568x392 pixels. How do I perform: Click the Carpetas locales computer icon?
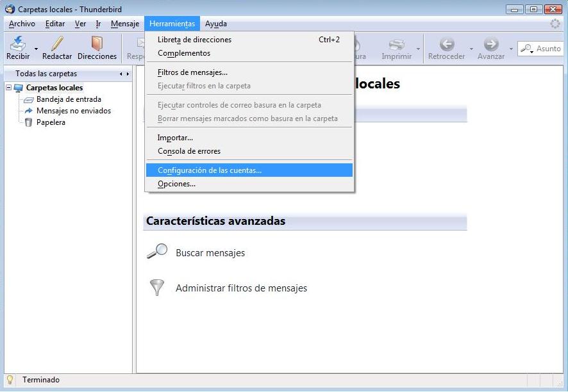click(x=19, y=88)
